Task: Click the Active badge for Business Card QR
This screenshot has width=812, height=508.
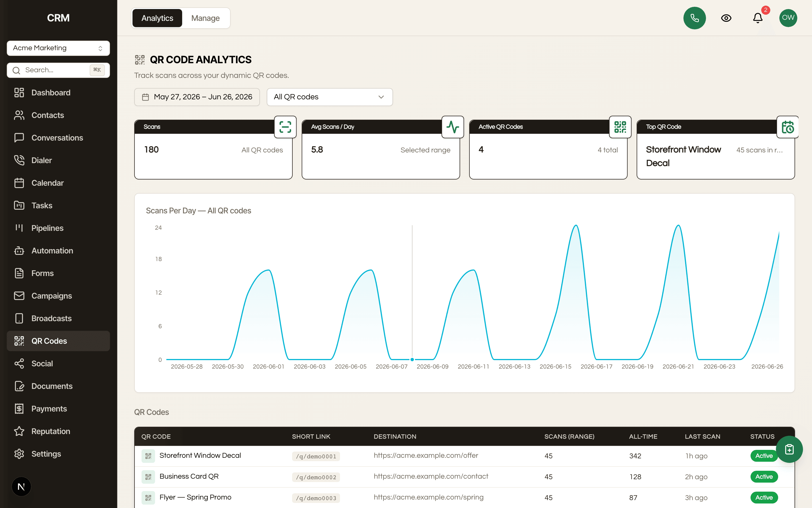Action: tap(764, 477)
